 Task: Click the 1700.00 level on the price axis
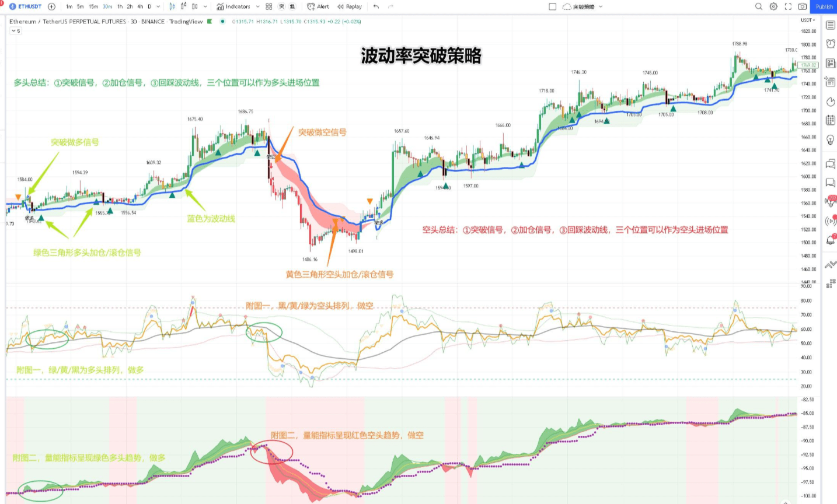click(808, 110)
